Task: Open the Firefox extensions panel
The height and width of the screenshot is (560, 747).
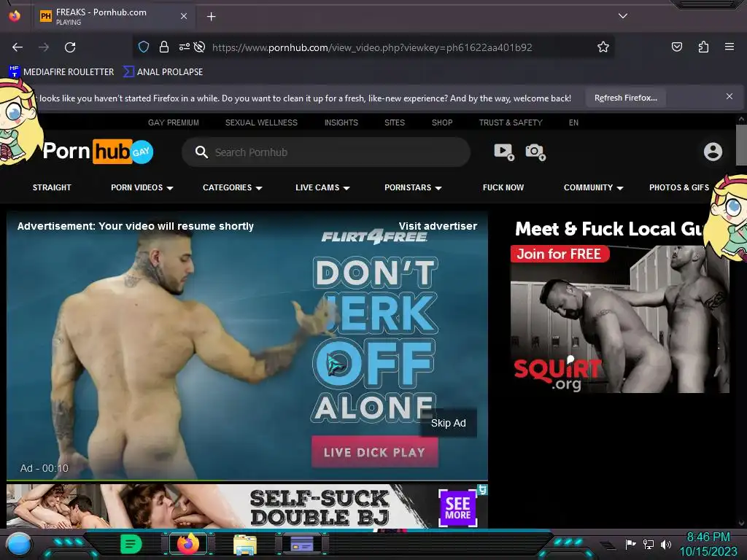Action: coord(703,47)
